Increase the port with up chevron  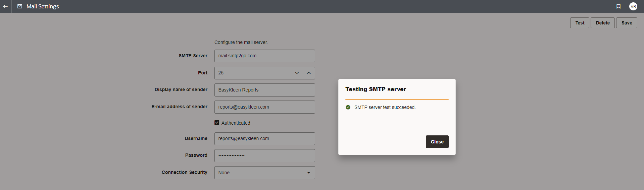coord(309,73)
